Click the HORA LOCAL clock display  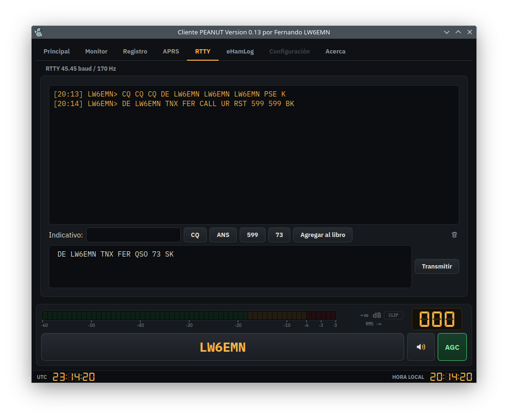(451, 377)
